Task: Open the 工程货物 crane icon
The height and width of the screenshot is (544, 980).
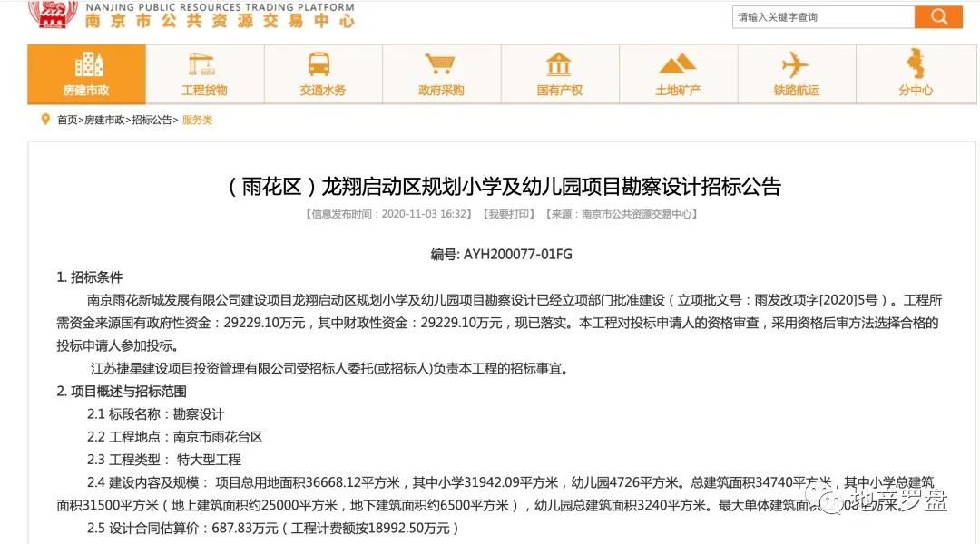Action: pos(204,64)
